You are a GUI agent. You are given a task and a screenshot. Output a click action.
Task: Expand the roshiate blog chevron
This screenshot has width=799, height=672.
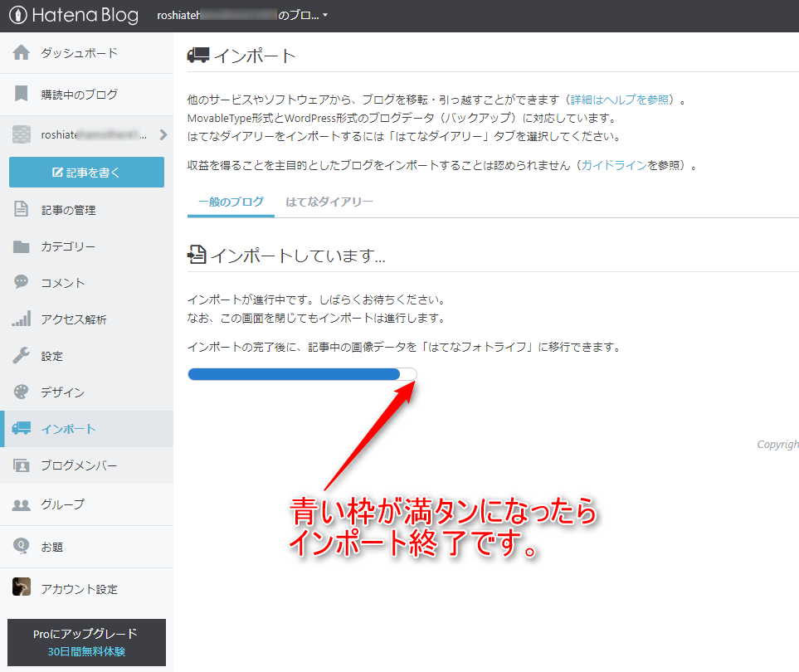[163, 134]
